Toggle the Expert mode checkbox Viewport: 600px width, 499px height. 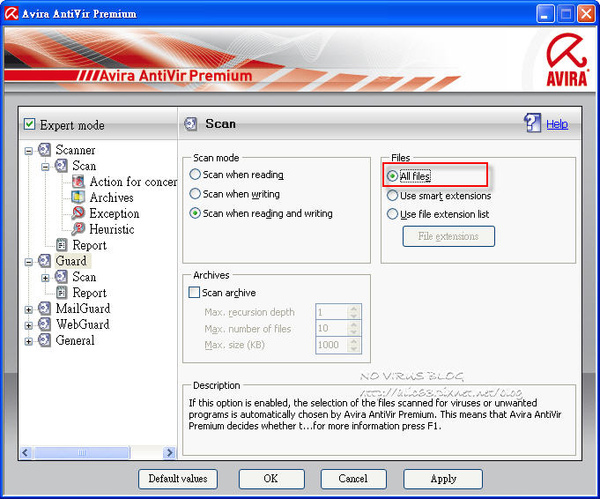click(29, 124)
